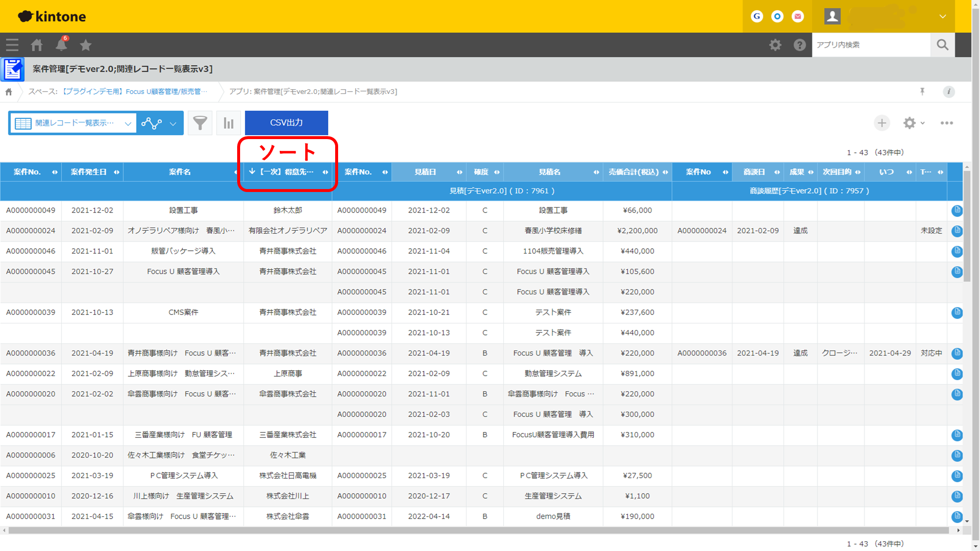Click the process flow graph icon
Screen dimensions: 980x551
pyautogui.click(x=151, y=123)
